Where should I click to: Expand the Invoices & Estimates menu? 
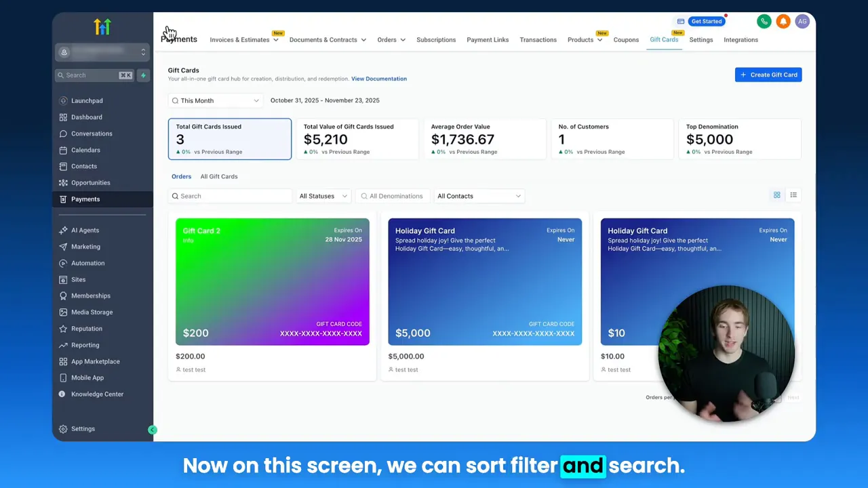click(x=244, y=40)
